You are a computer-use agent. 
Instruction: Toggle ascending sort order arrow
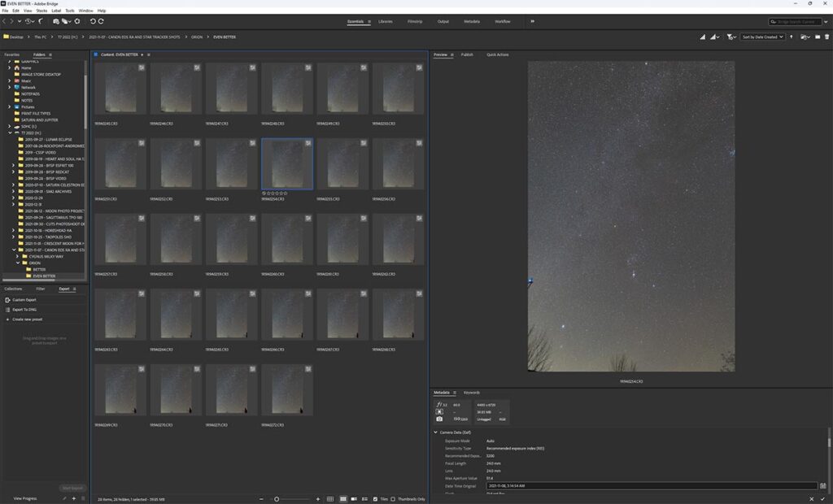[x=791, y=37]
